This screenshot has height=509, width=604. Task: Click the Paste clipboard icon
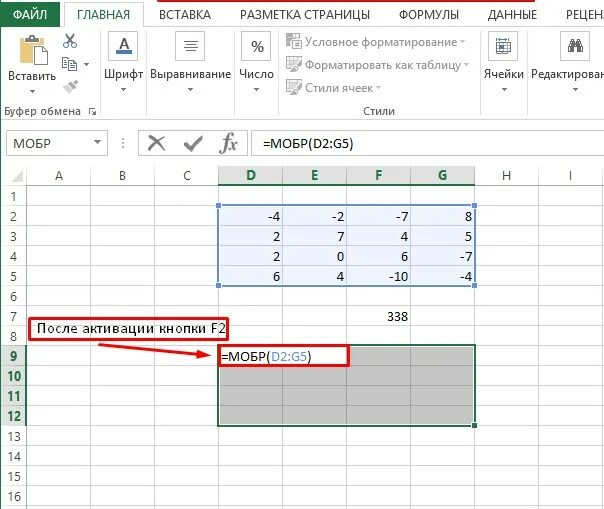[x=33, y=50]
